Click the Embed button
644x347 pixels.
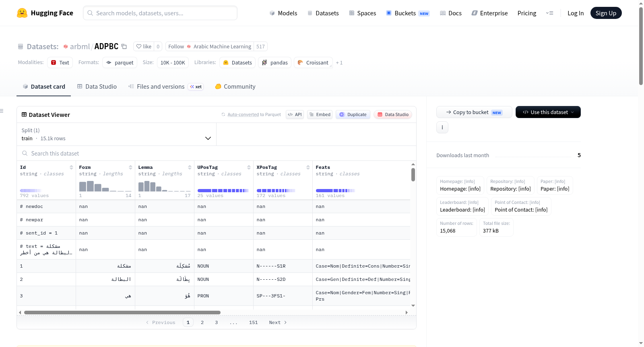(320, 114)
